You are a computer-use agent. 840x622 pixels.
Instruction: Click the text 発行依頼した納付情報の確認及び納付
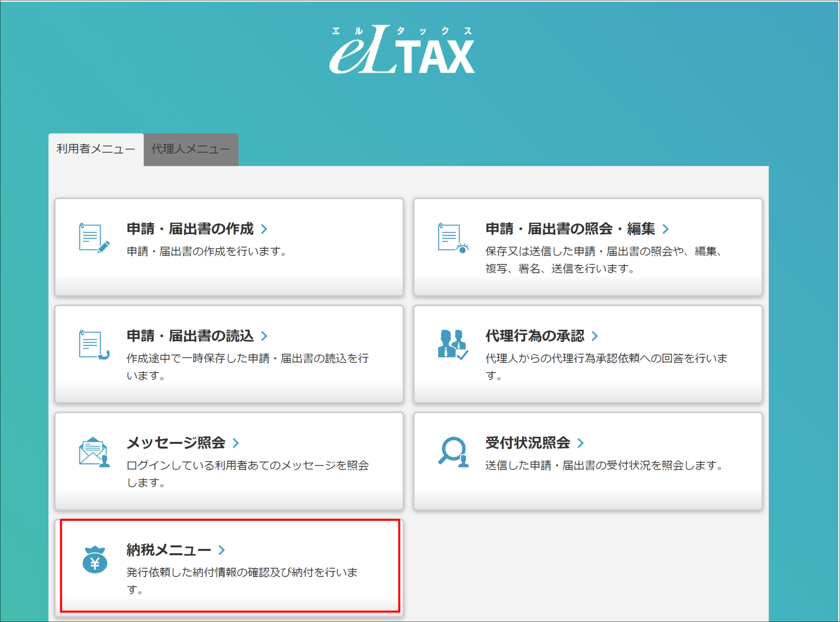[220, 572]
